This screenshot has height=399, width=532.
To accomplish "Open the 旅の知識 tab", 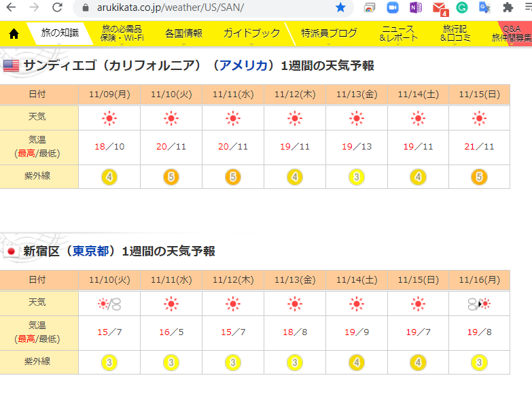I will 60,33.
